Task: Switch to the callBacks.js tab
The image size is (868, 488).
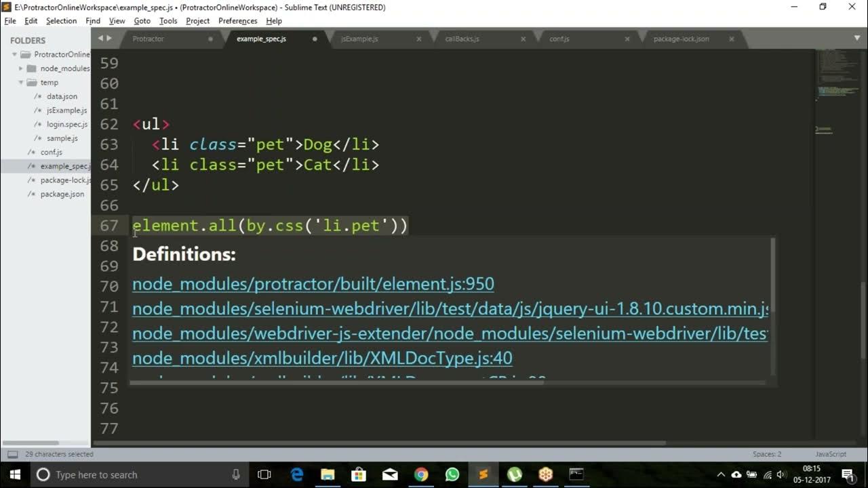Action: tap(462, 39)
